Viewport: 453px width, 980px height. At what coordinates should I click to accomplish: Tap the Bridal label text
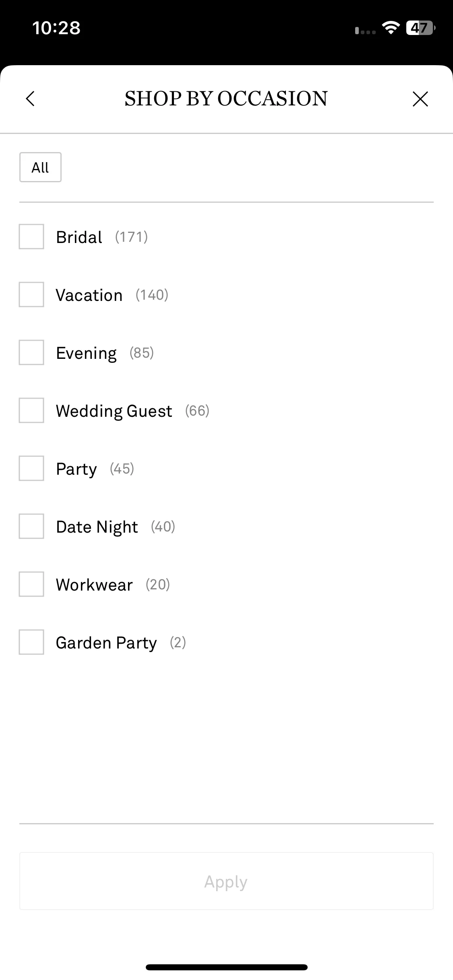pos(79,237)
